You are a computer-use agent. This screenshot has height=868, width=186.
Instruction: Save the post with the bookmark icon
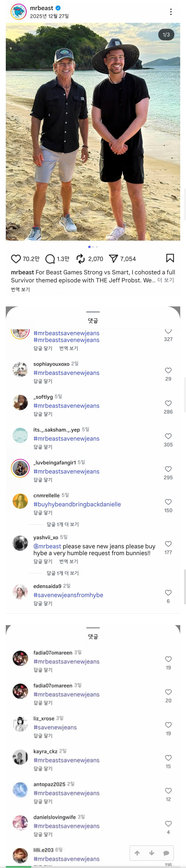point(170,258)
